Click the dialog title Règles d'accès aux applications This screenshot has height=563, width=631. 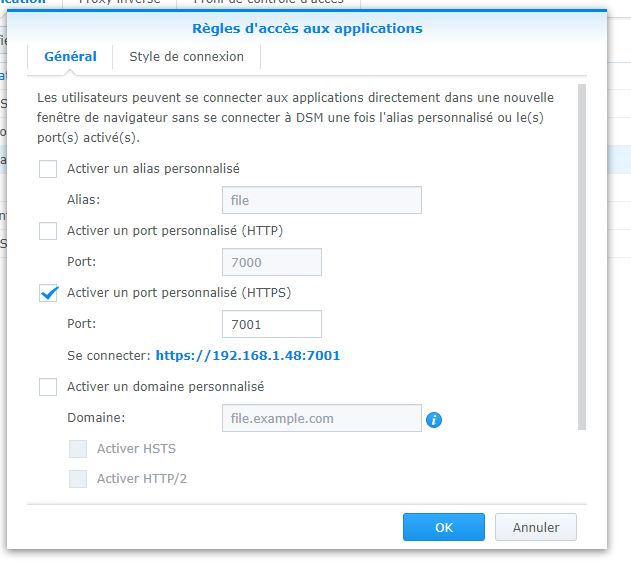pos(307,29)
